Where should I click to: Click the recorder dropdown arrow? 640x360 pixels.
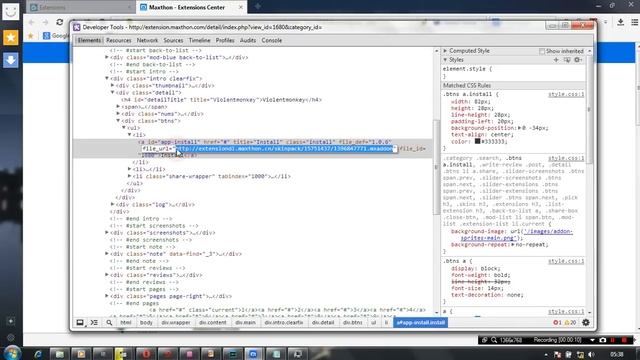click(592, 340)
